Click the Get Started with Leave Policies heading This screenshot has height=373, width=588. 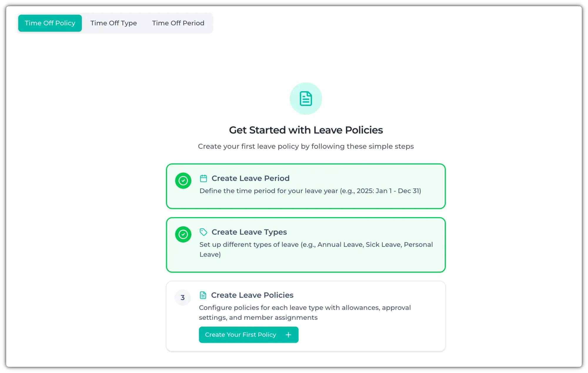(x=306, y=130)
